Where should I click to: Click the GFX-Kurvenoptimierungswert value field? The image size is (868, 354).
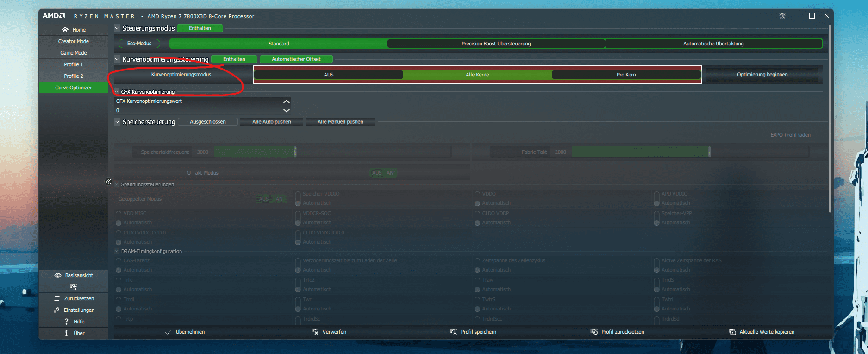pos(198,110)
